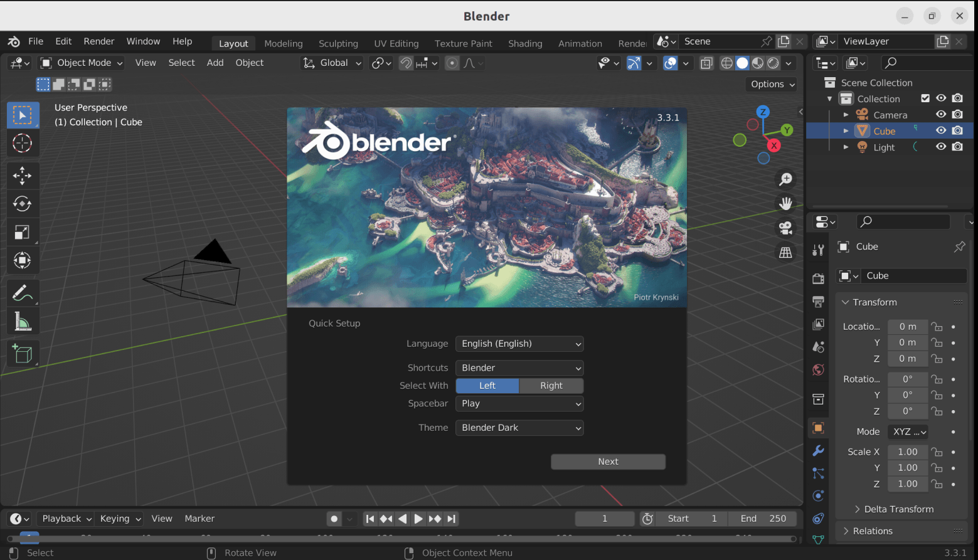Hide the Cube in viewport

[x=941, y=130]
